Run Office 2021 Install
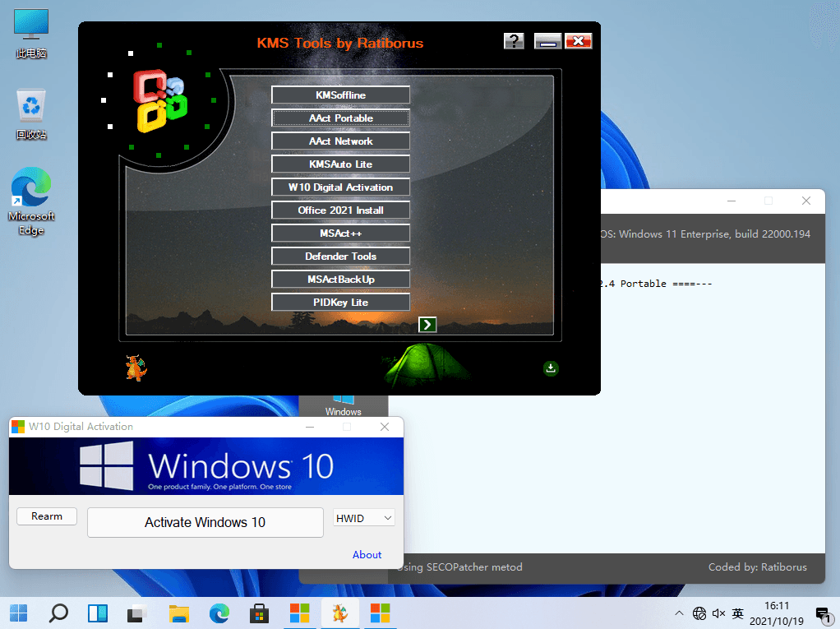840x629 pixels. point(341,210)
